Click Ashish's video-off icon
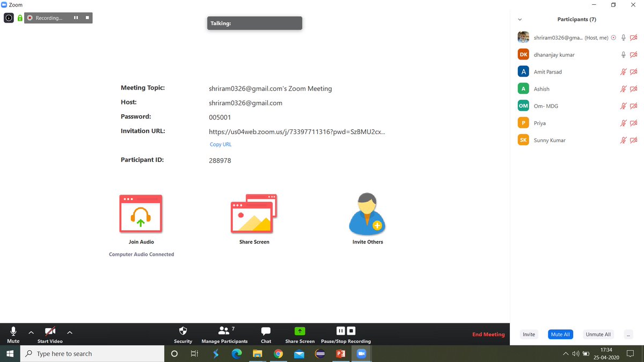This screenshot has width=644, height=362. click(x=633, y=89)
